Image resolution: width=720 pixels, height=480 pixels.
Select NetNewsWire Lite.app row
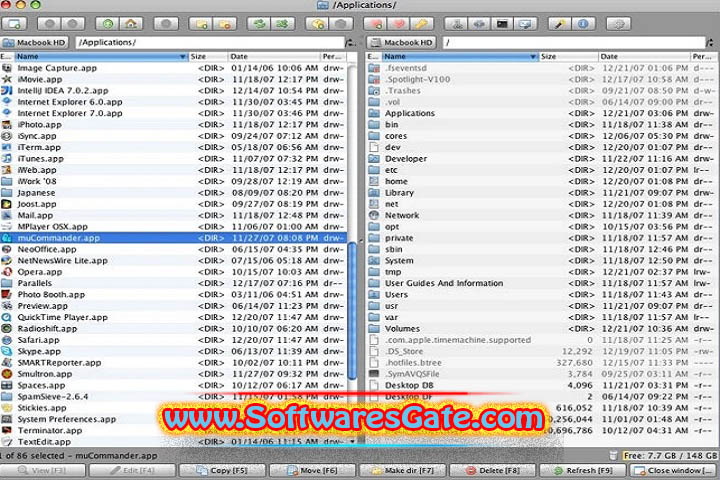pos(174,260)
